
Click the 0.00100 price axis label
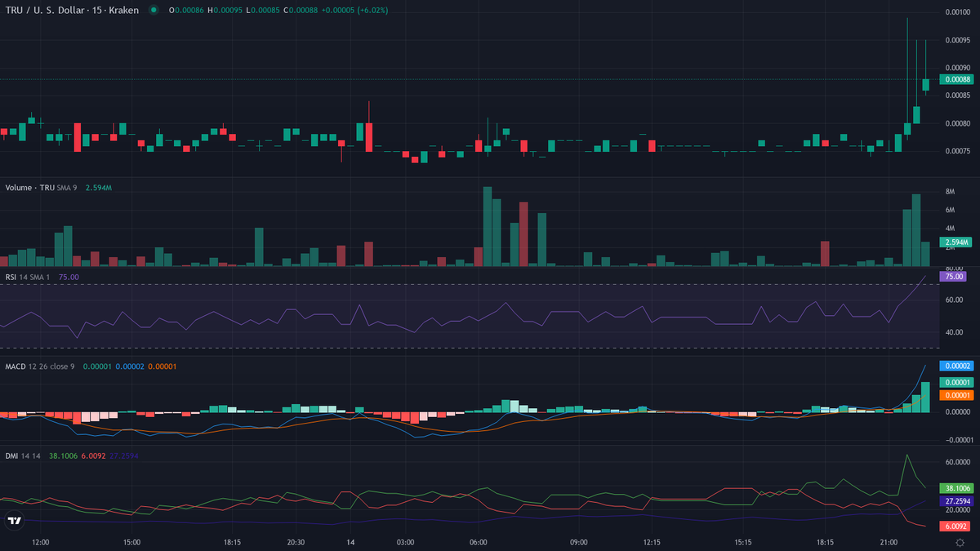click(x=957, y=12)
